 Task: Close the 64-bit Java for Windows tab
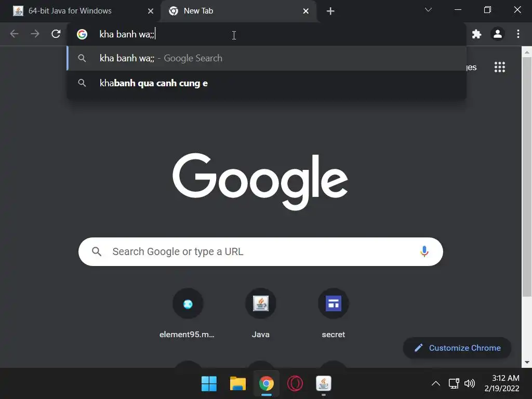pyautogui.click(x=151, y=11)
